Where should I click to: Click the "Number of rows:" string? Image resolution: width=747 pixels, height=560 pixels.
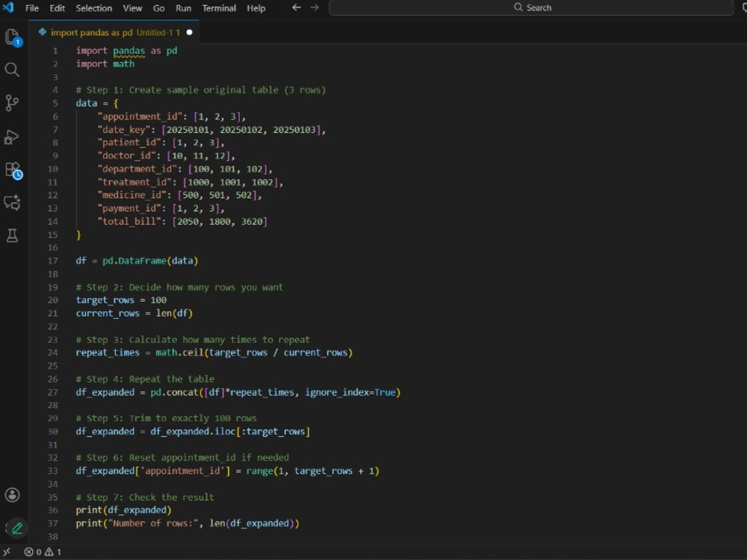pos(152,523)
